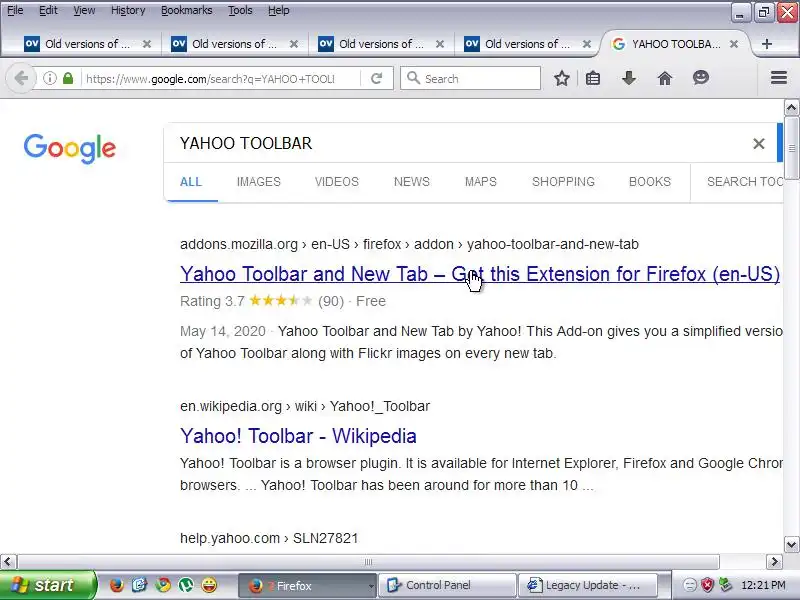The height and width of the screenshot is (600, 800).
Task: Click vertical scrollbar down arrow
Action: point(791,544)
